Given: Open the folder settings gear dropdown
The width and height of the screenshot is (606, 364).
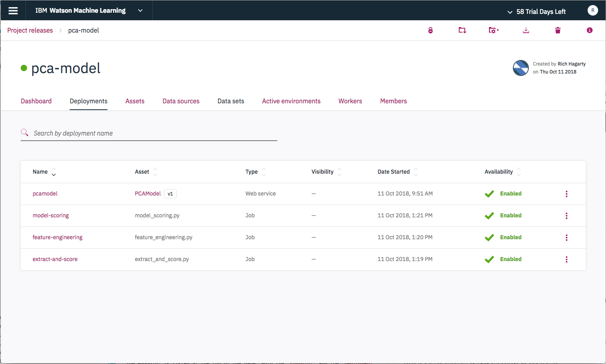Looking at the screenshot, I should pyautogui.click(x=493, y=30).
